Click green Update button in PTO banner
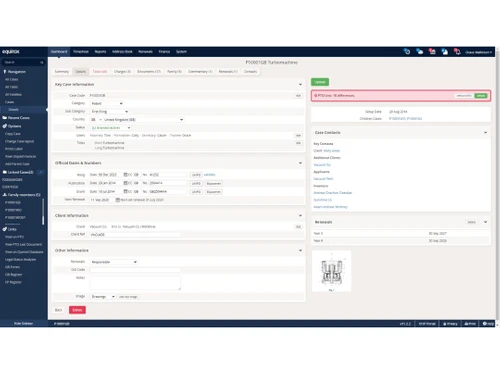 pos(481,96)
